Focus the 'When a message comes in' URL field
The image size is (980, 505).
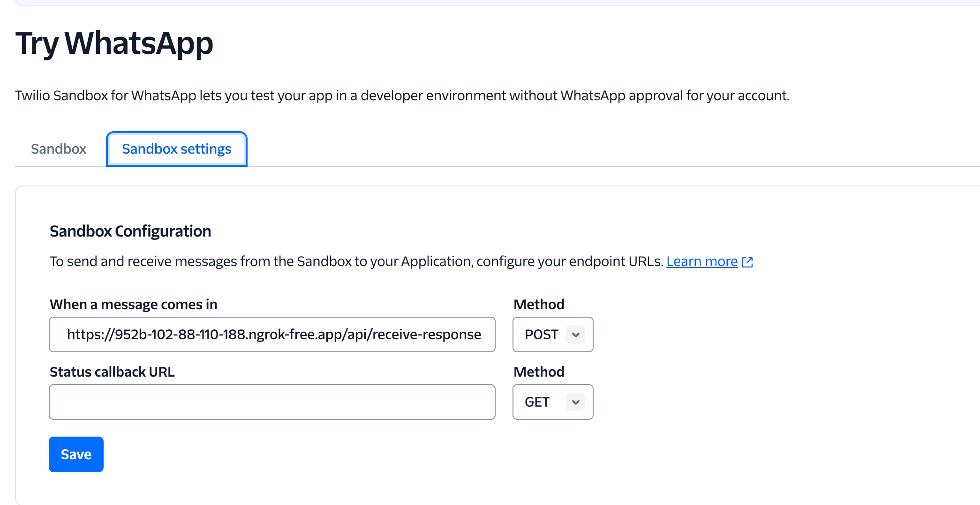(x=272, y=334)
